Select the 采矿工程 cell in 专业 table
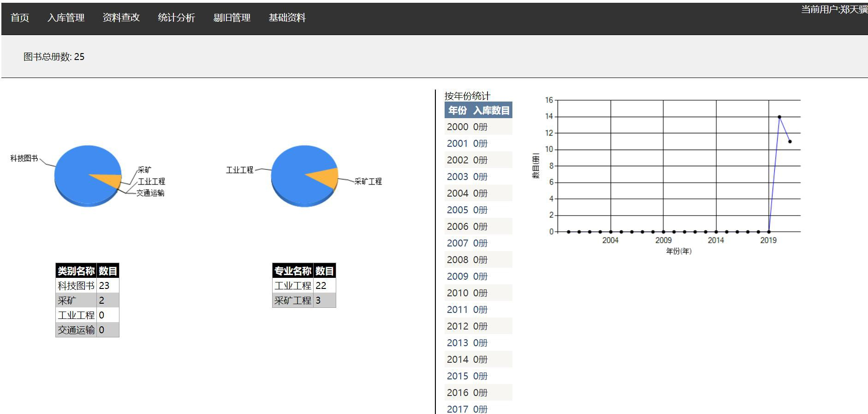This screenshot has height=414, width=868. tap(293, 300)
